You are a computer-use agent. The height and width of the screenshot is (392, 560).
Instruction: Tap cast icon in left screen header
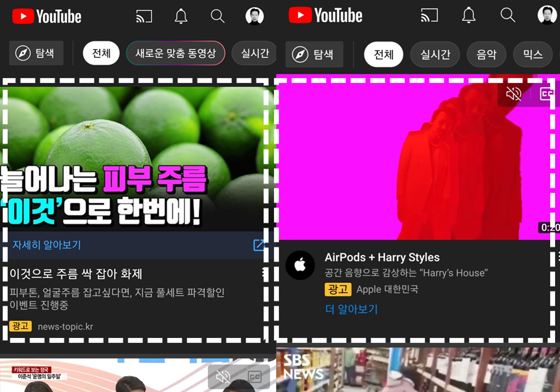coord(144,16)
